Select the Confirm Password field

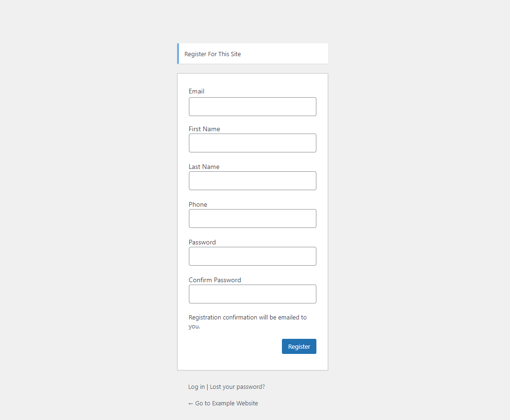tap(252, 294)
